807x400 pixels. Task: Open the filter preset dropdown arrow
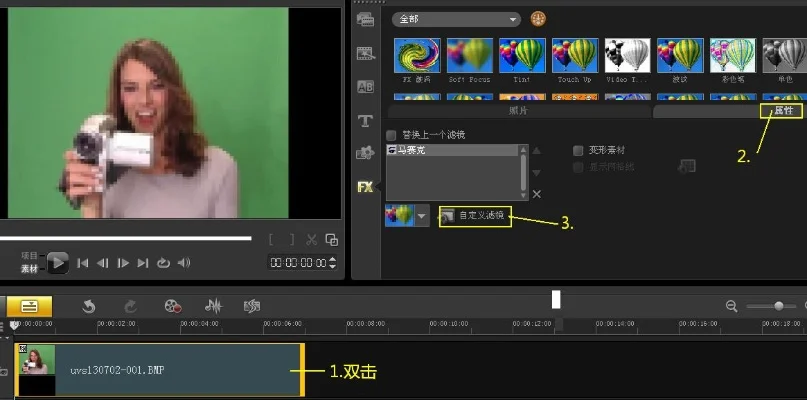pyautogui.click(x=422, y=216)
